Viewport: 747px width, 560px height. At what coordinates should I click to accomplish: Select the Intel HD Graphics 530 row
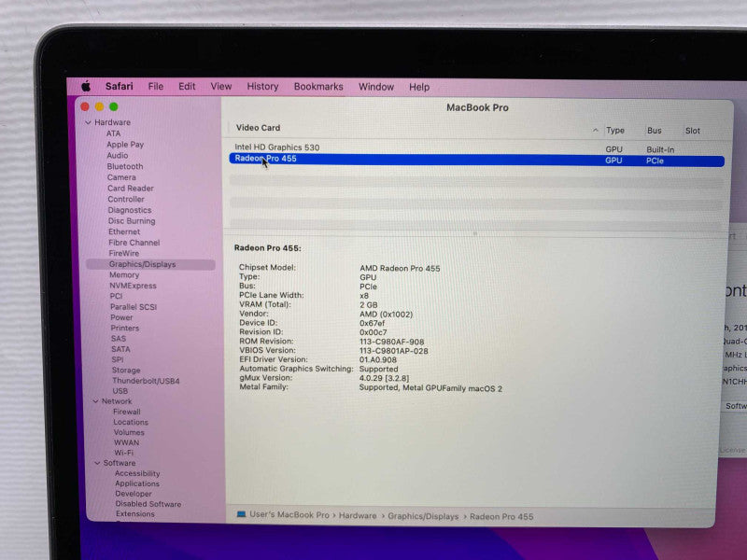[x=476, y=148]
